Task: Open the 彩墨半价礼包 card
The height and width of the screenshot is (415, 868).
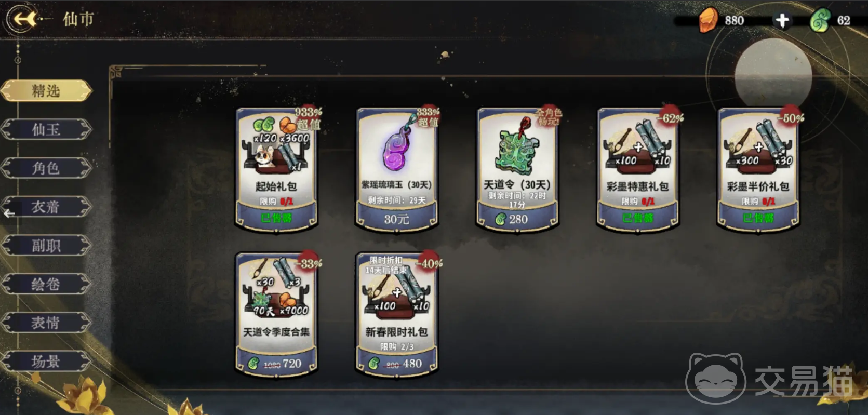Action: coord(758,168)
